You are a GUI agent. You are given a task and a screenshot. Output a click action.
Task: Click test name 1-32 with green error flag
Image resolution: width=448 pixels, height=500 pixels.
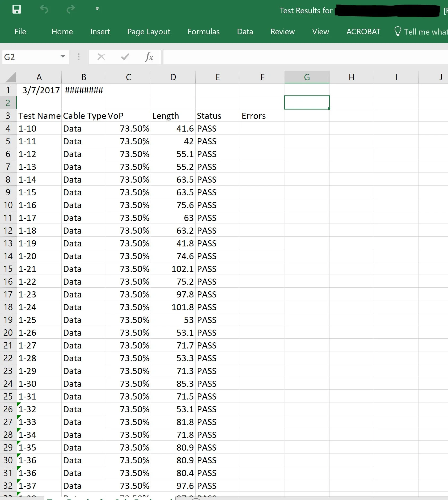click(39, 409)
